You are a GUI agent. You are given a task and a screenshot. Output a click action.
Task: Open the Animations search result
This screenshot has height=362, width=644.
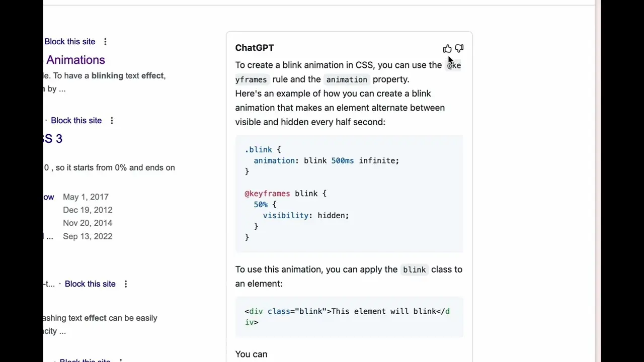pos(75,60)
